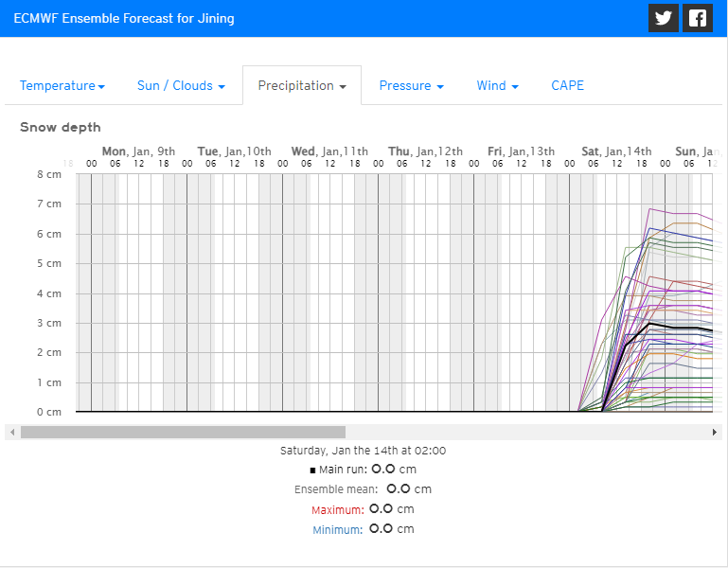The height and width of the screenshot is (568, 728).
Task: Click the Wed, Jan, 11th date label
Action: 329,151
